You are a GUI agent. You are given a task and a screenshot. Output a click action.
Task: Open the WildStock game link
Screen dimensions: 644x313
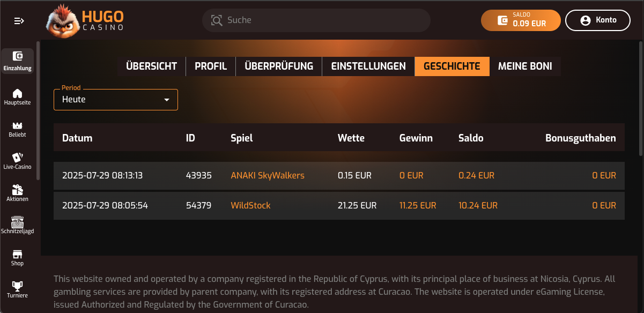(250, 205)
